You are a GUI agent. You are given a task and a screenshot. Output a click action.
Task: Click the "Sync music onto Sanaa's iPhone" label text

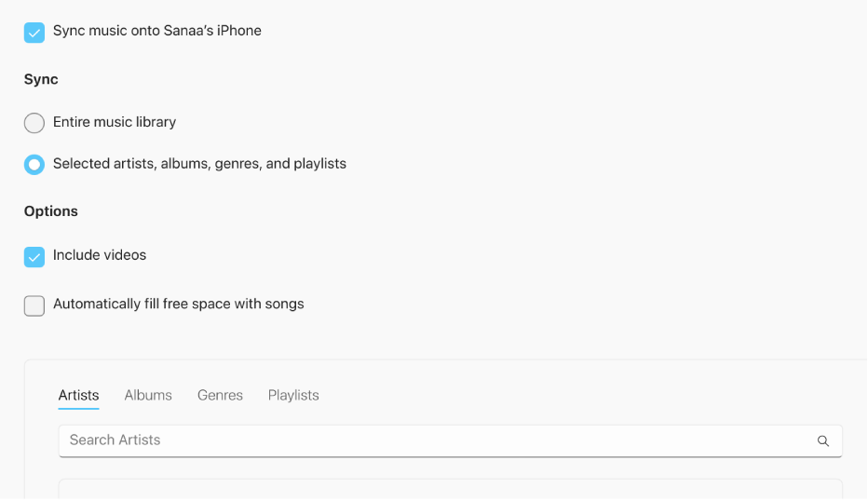157,31
